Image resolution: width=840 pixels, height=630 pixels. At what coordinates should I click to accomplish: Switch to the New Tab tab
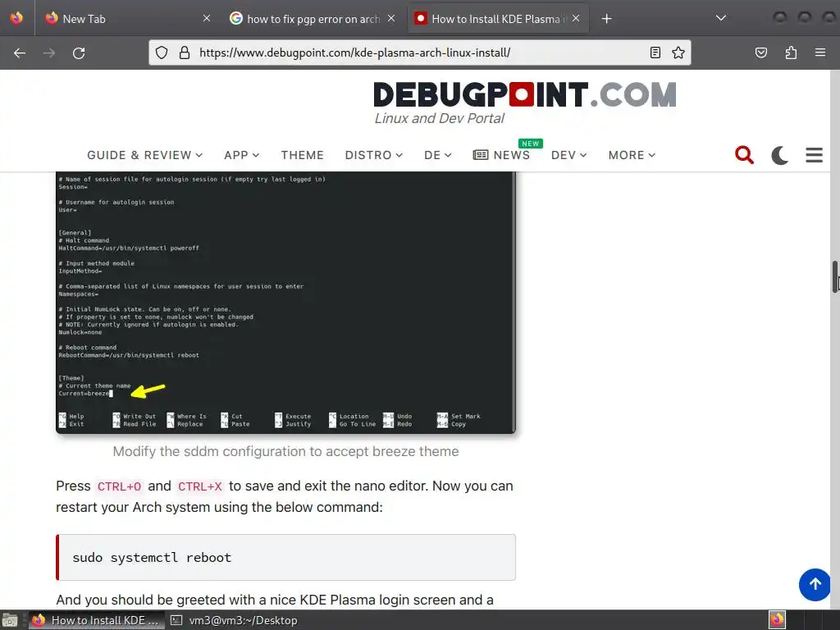click(128, 19)
